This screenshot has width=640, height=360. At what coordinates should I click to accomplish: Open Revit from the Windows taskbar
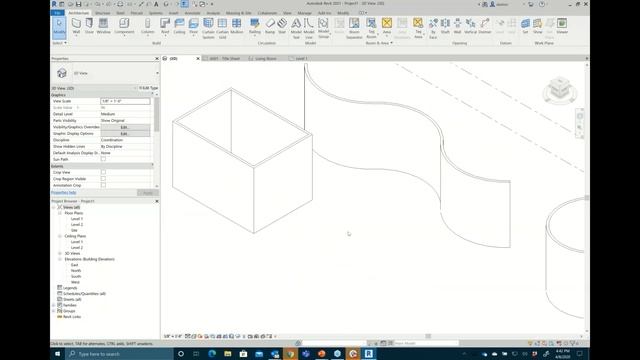point(369,354)
